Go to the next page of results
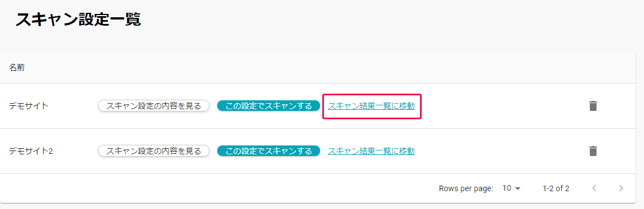 pos(621,188)
